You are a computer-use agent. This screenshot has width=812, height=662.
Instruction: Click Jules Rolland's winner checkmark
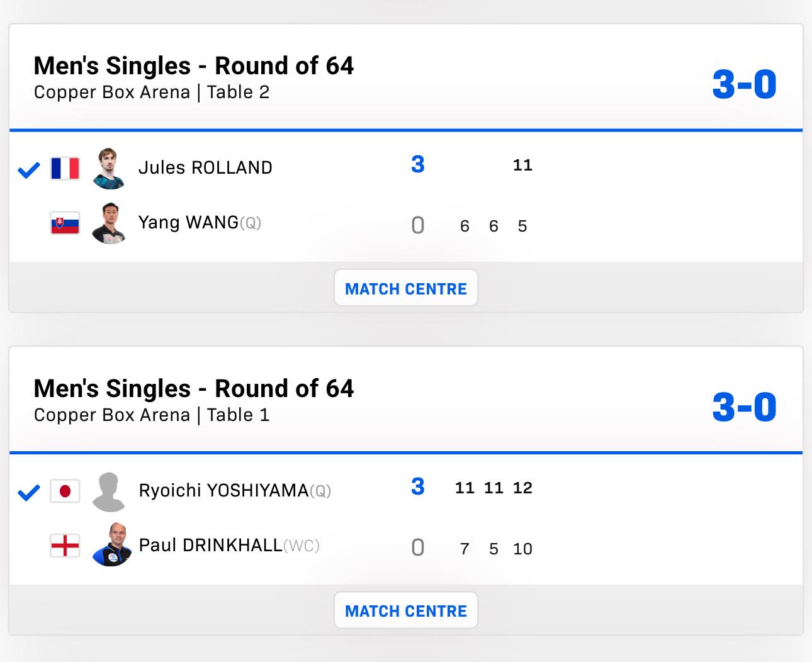[29, 169]
